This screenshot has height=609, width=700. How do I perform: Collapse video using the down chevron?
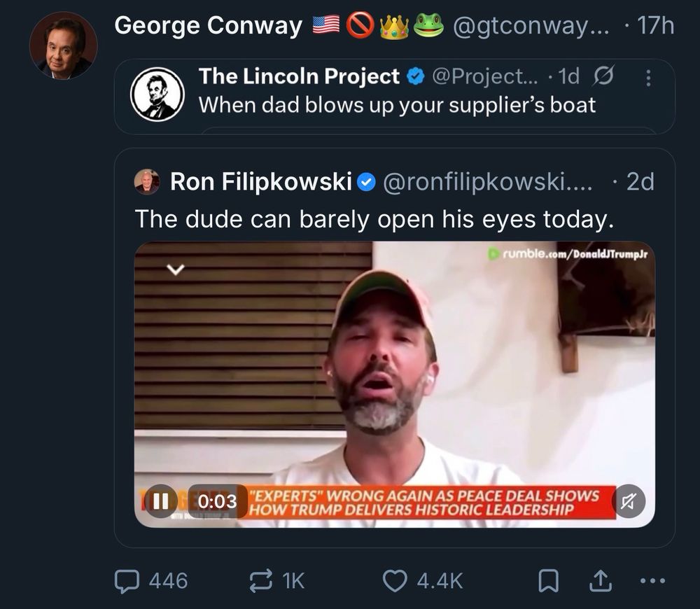tap(175, 269)
